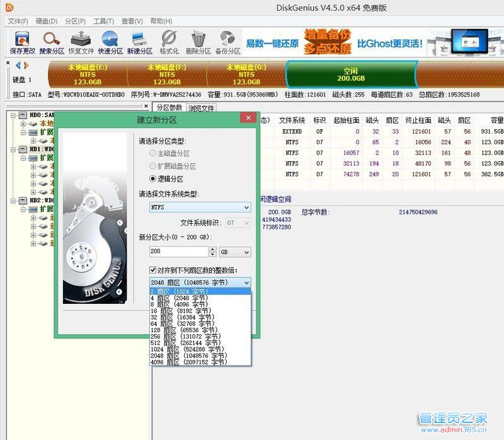The width and height of the screenshot is (504, 440).
Task: Click the 删除分区 delete partition icon
Action: (198, 42)
